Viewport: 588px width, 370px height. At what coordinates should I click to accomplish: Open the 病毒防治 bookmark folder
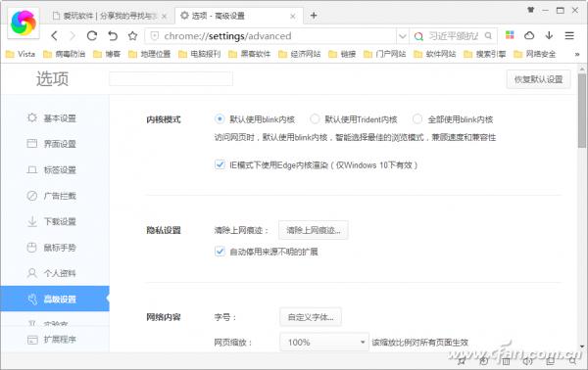click(x=64, y=54)
